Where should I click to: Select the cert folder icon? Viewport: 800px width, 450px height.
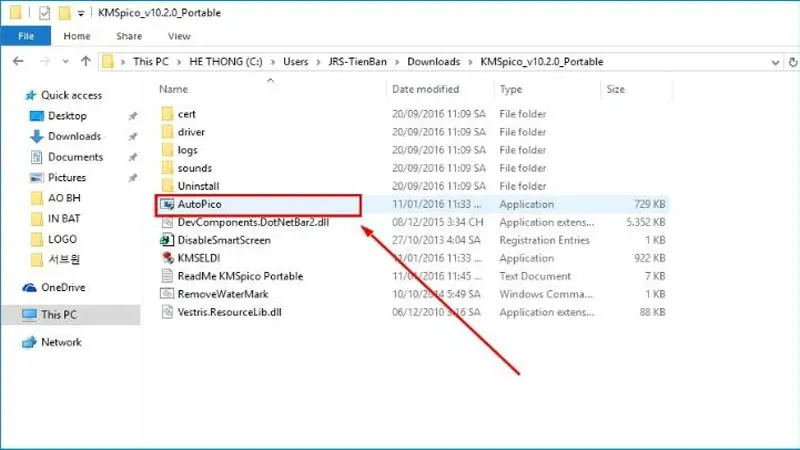click(167, 114)
